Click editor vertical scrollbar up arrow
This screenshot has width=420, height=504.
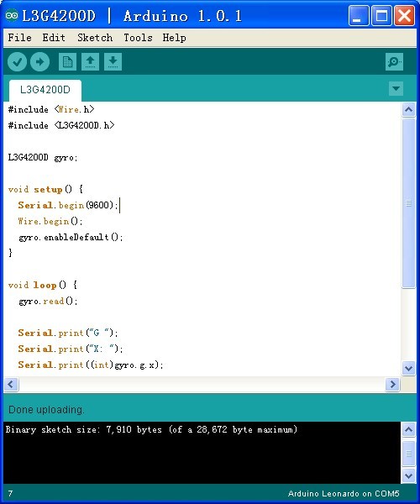pyautogui.click(x=408, y=110)
